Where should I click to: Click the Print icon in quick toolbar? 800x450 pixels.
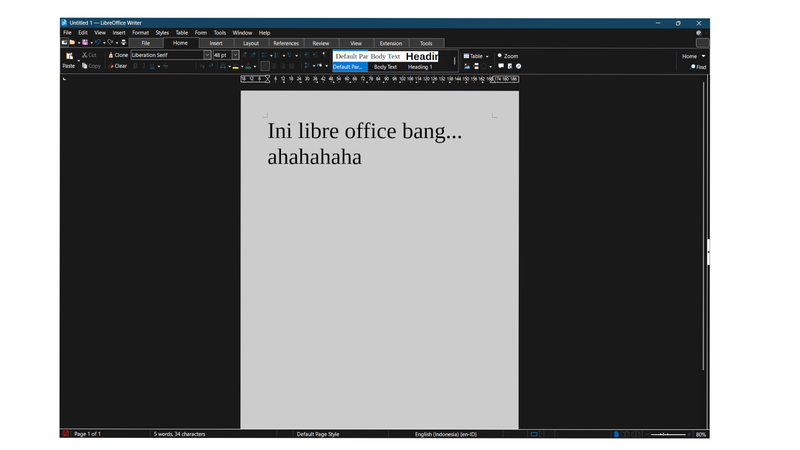[x=123, y=42]
